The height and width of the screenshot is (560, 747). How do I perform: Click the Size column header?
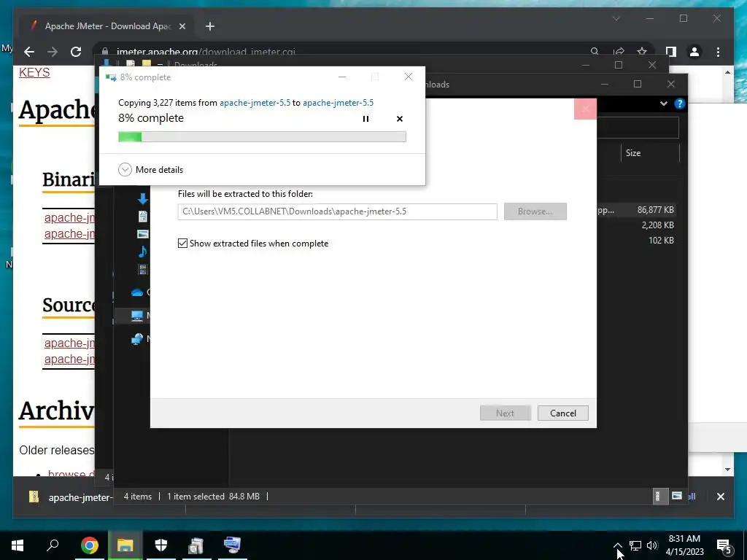[x=650, y=153]
